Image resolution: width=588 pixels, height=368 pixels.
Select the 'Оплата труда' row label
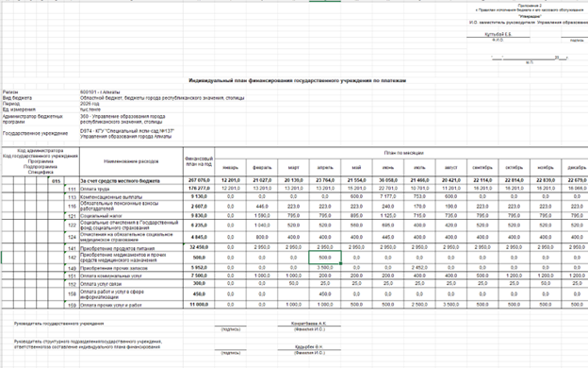tap(131, 189)
